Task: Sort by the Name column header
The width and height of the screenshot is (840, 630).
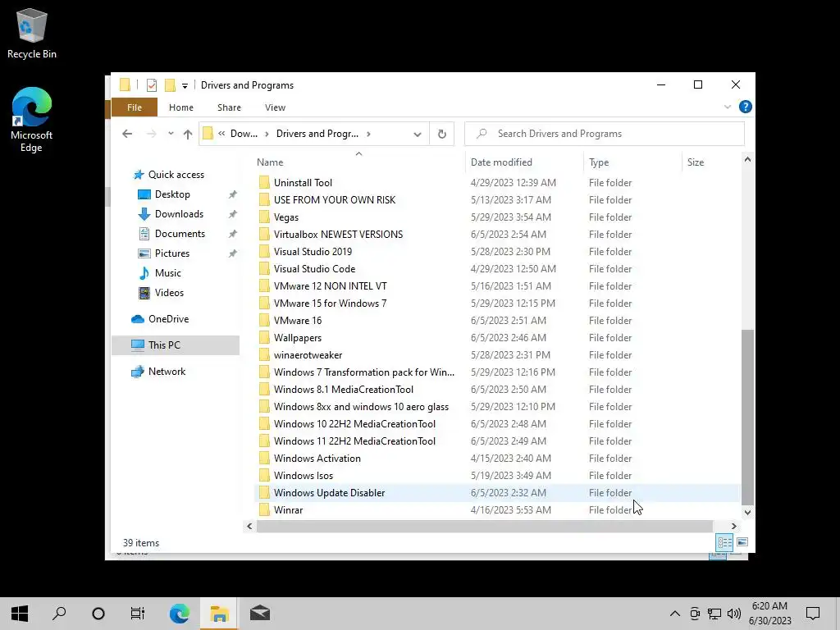Action: pyautogui.click(x=270, y=162)
